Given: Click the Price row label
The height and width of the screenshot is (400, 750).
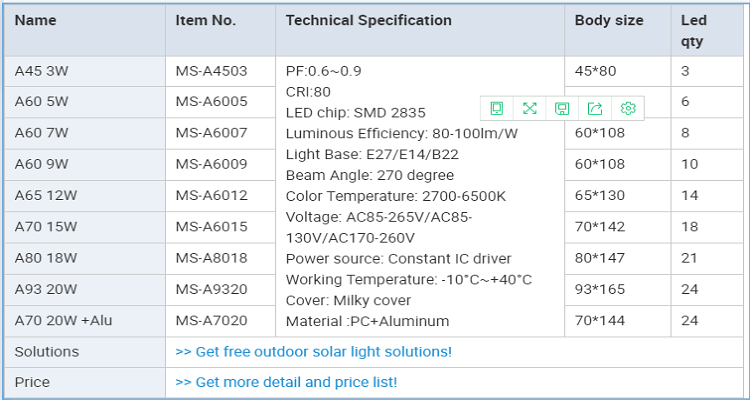Looking at the screenshot, I should [x=32, y=382].
